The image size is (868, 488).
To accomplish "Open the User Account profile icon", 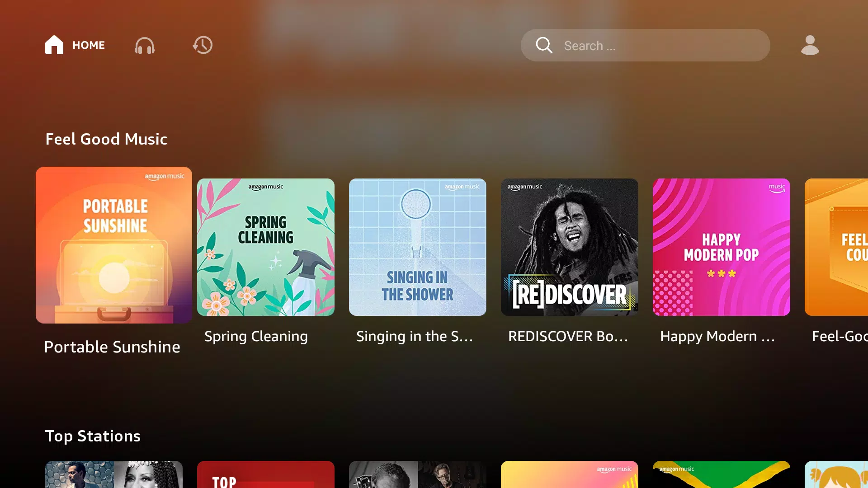I will (x=810, y=45).
